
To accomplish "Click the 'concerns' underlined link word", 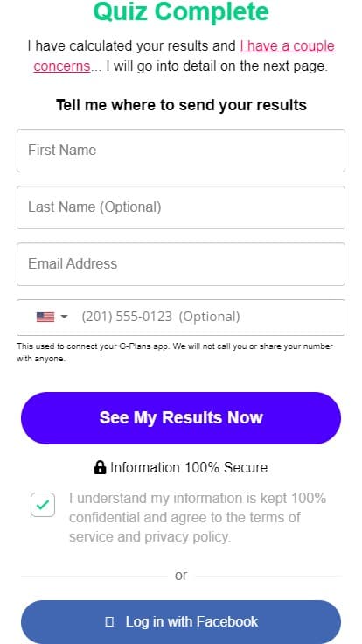I will point(61,66).
